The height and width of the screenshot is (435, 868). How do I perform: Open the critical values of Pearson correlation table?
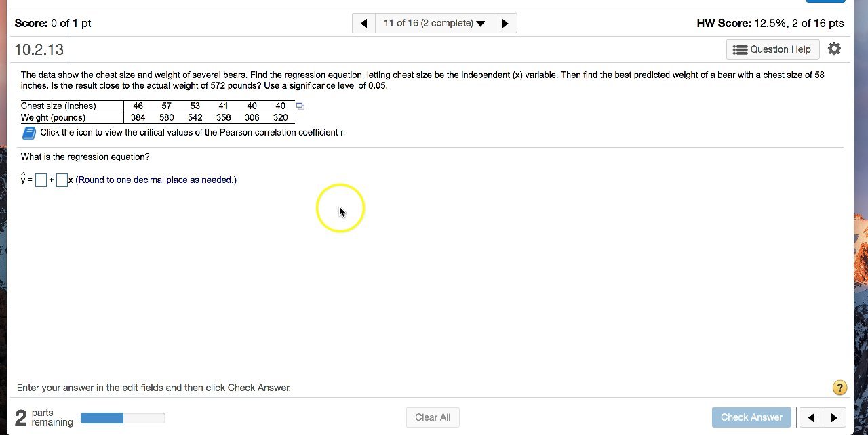click(28, 132)
